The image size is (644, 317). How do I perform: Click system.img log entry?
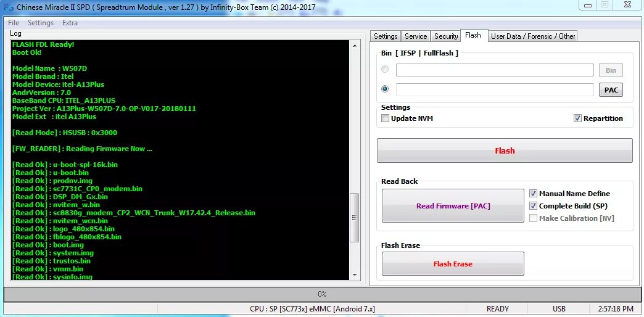point(52,253)
